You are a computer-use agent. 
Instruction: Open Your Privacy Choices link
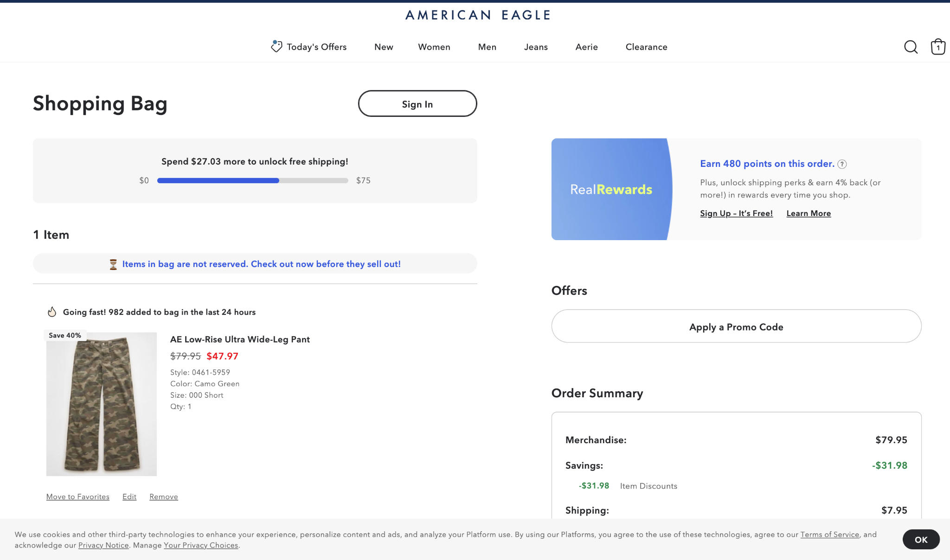coord(201,545)
